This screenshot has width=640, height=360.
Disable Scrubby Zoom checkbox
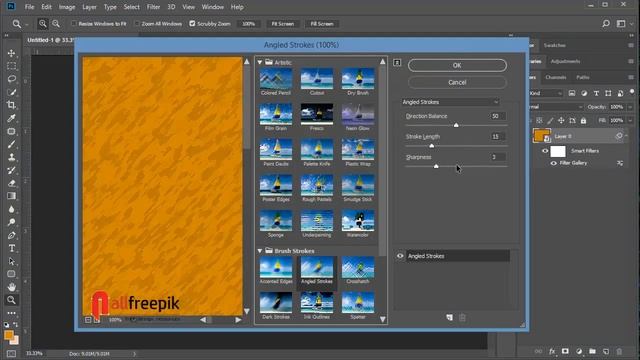click(x=192, y=24)
